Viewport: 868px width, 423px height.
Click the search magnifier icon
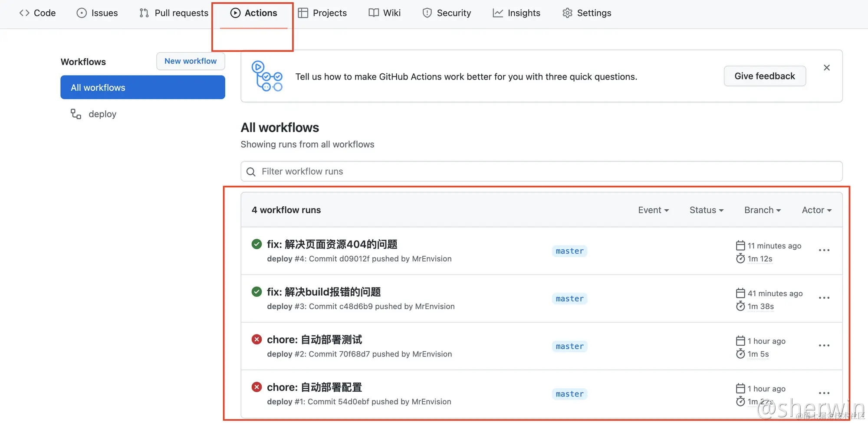251,172
